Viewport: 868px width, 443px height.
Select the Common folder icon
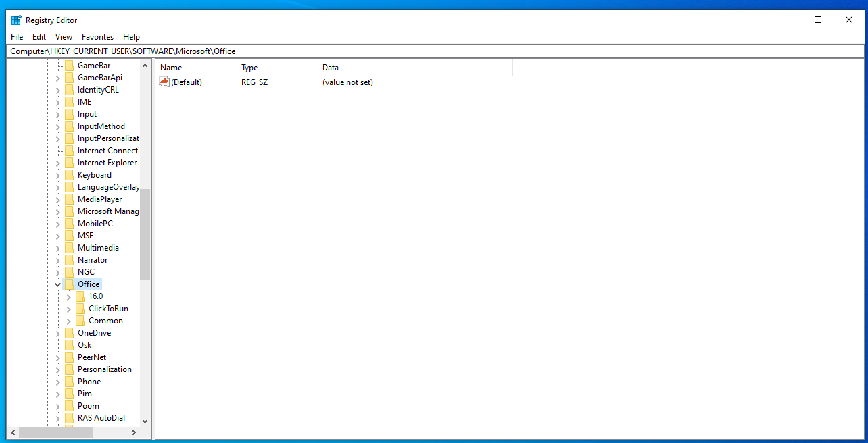[x=80, y=321]
